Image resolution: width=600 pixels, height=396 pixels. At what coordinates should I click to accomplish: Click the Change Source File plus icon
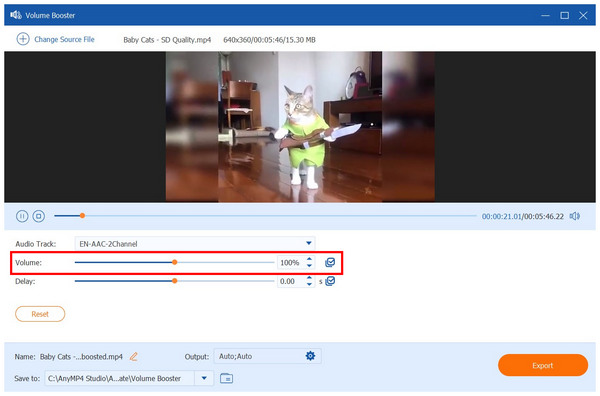pos(23,39)
